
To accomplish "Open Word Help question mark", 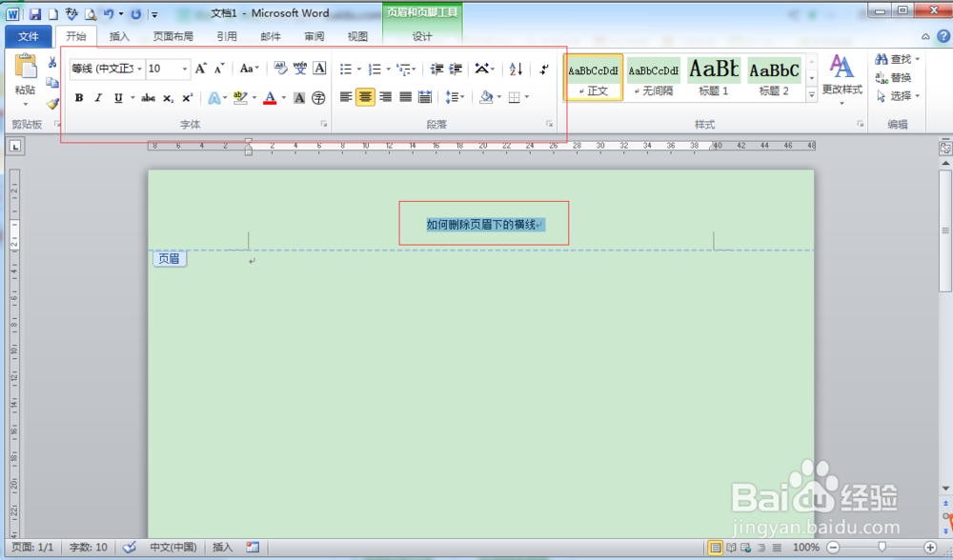I will click(x=943, y=36).
